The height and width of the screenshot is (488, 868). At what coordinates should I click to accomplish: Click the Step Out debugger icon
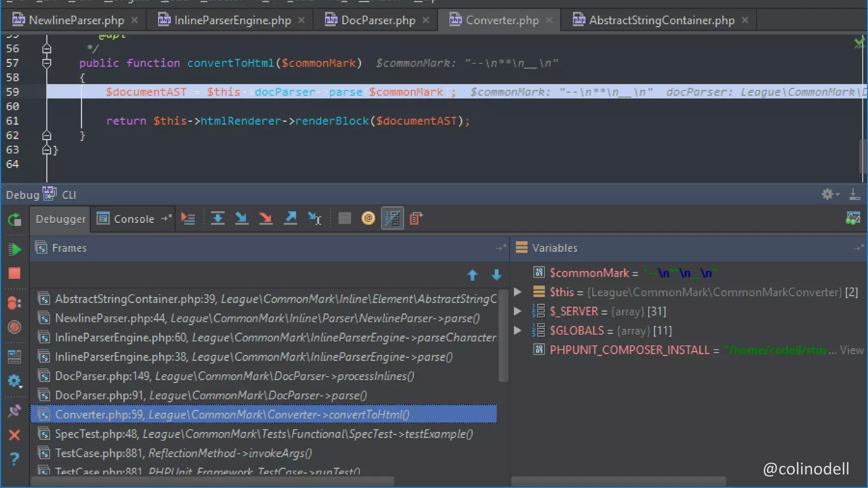pyautogui.click(x=290, y=219)
